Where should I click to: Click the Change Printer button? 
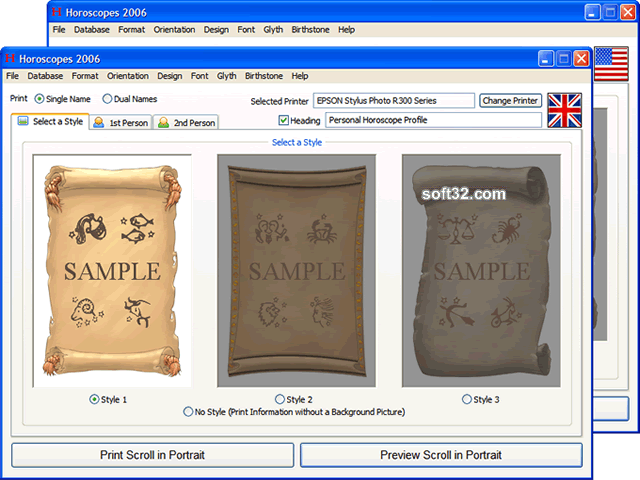click(510, 100)
